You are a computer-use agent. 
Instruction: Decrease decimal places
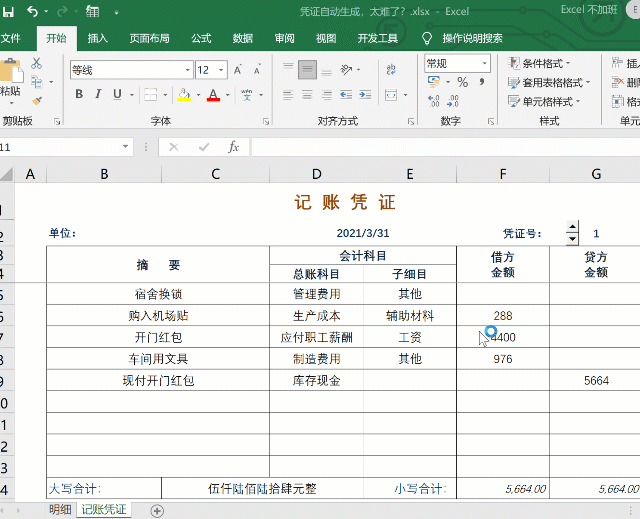click(x=453, y=101)
